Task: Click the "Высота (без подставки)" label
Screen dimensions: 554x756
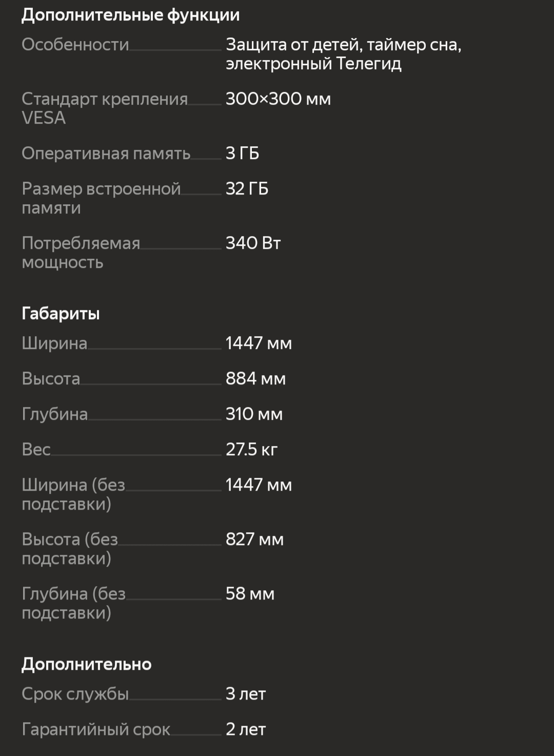Action: pos(70,549)
